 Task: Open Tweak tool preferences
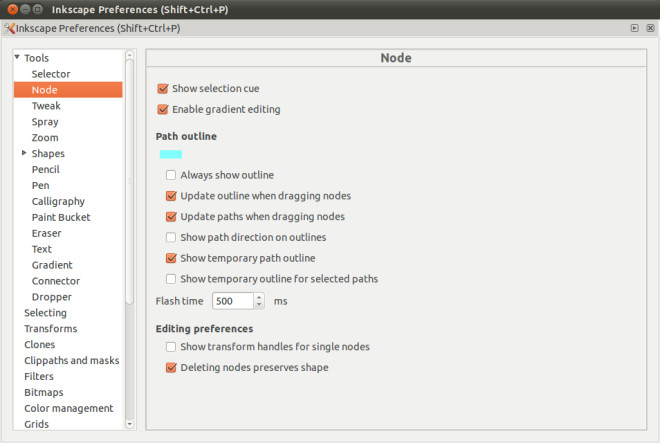pos(46,106)
